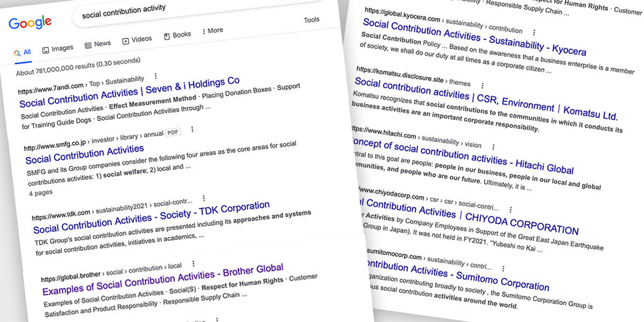Open the CHIYODA CORPORATION result
Viewport: 644px width, 322px height.
pos(467,216)
